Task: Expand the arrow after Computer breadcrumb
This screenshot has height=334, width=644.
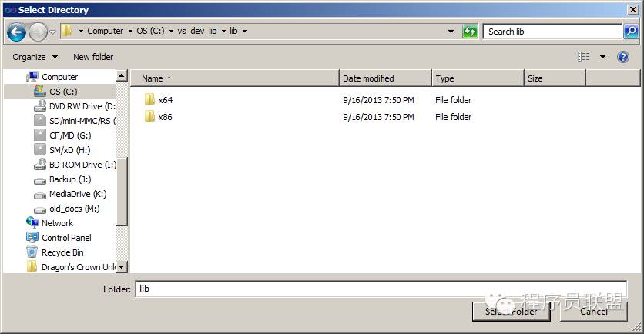Action: pyautogui.click(x=130, y=32)
